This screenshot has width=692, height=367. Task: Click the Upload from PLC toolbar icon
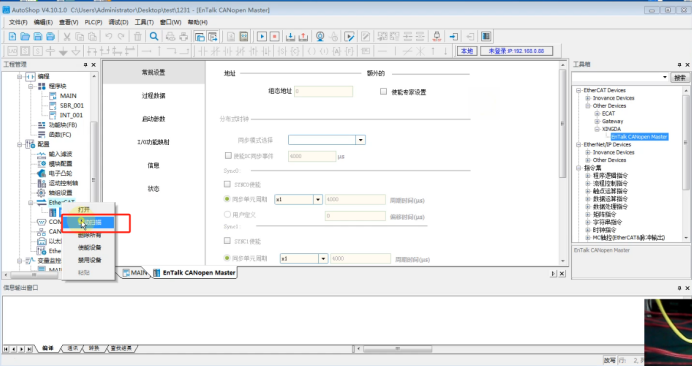tap(304, 37)
